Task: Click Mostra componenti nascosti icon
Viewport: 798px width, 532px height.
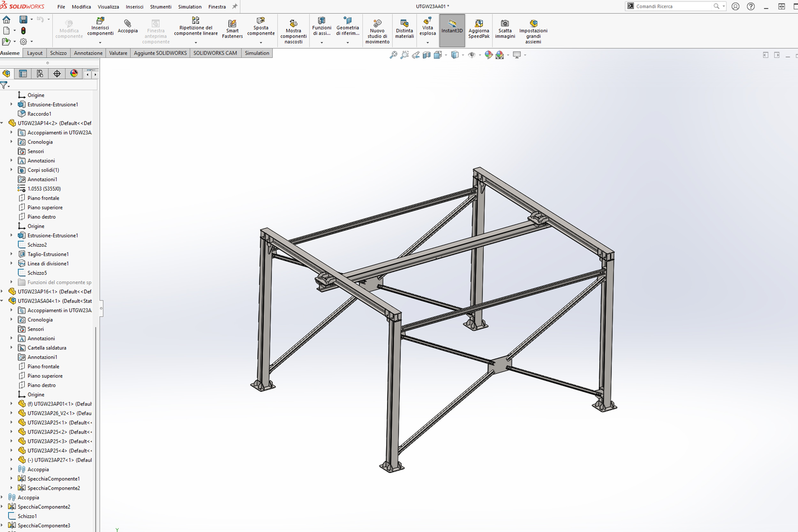Action: pos(293,23)
